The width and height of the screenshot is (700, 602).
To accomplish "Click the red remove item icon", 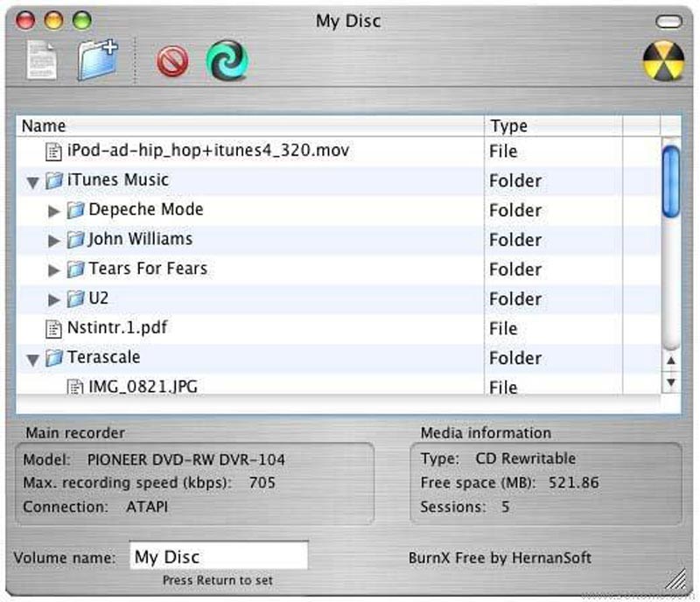I will pyautogui.click(x=171, y=61).
